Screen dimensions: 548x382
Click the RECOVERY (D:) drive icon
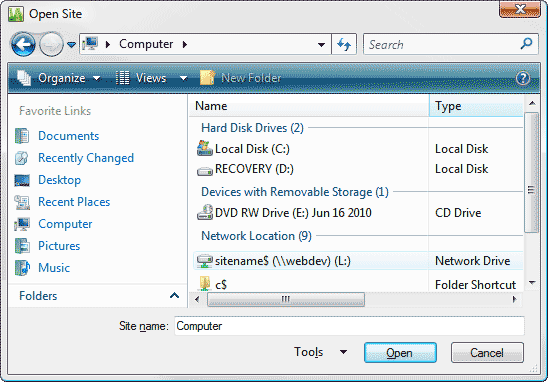tap(205, 171)
